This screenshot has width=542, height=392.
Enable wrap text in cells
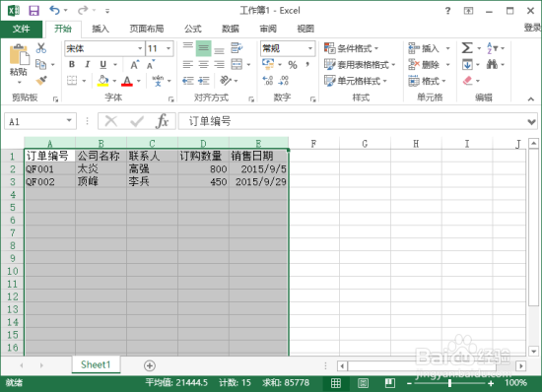[237, 48]
